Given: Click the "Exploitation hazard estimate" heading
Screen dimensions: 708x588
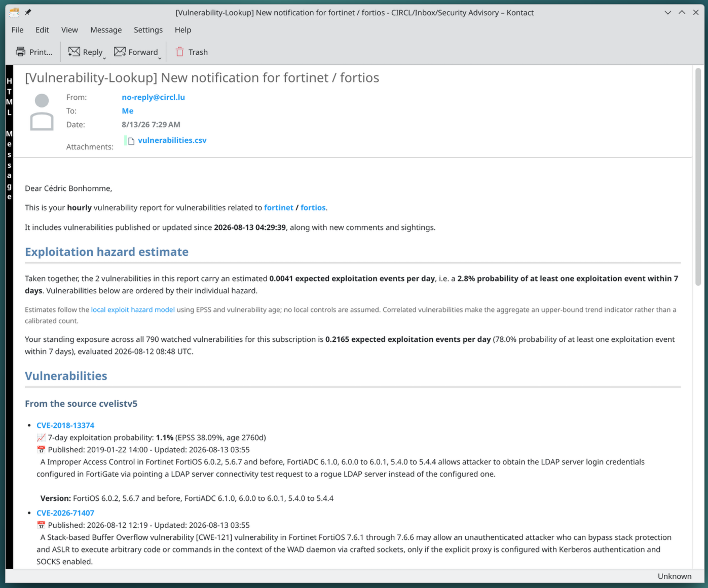Looking at the screenshot, I should [106, 252].
